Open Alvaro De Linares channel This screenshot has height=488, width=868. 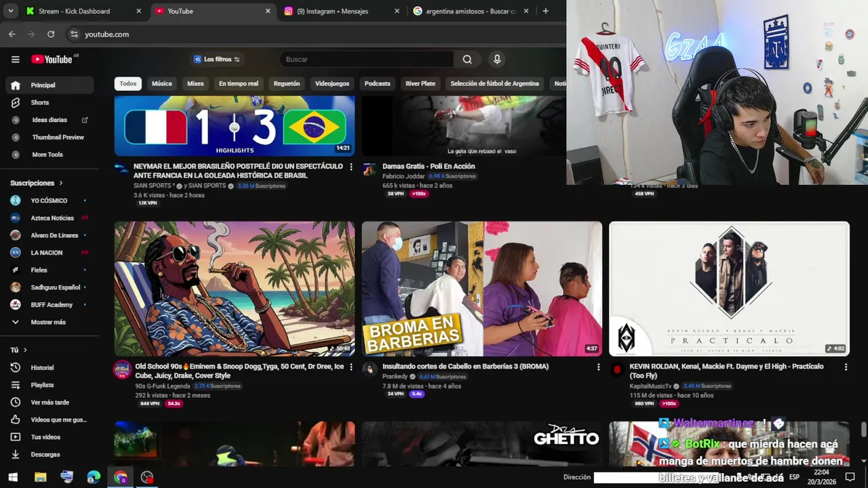(x=50, y=235)
